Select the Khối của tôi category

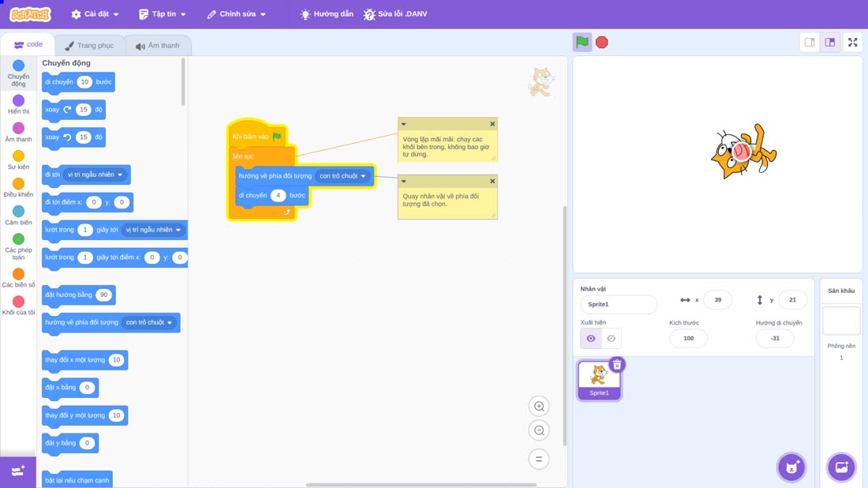tap(18, 306)
